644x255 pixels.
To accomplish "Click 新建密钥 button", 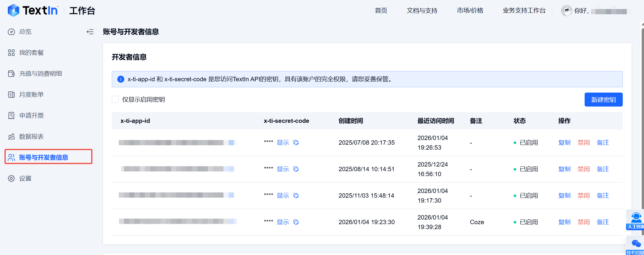I will click(603, 100).
